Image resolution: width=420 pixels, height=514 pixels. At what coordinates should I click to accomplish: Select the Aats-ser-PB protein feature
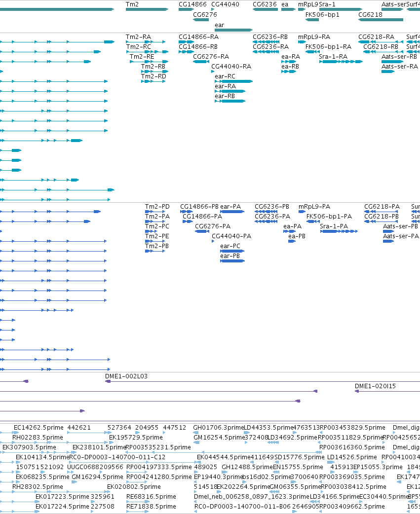[x=388, y=231]
